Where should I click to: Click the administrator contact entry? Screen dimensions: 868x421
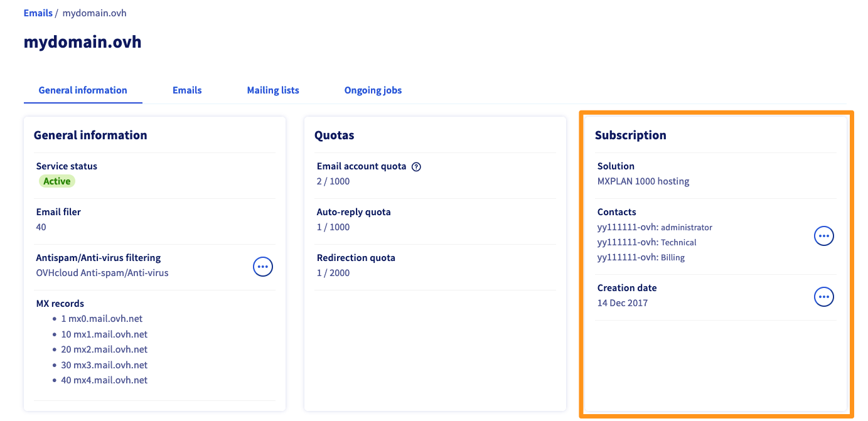[x=655, y=228]
